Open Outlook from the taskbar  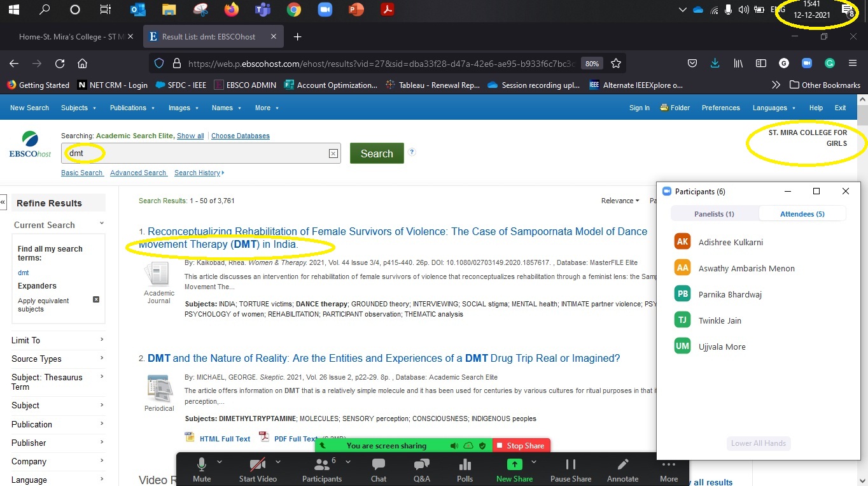137,10
